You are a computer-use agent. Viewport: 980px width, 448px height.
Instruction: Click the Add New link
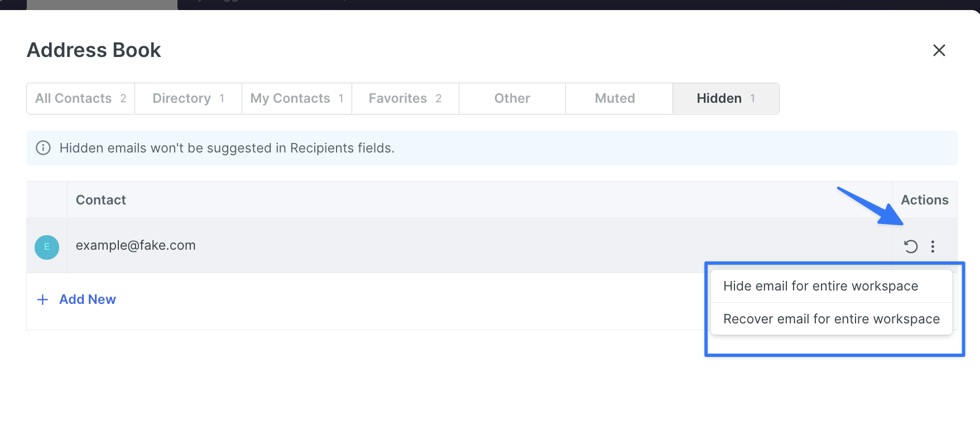click(88, 299)
